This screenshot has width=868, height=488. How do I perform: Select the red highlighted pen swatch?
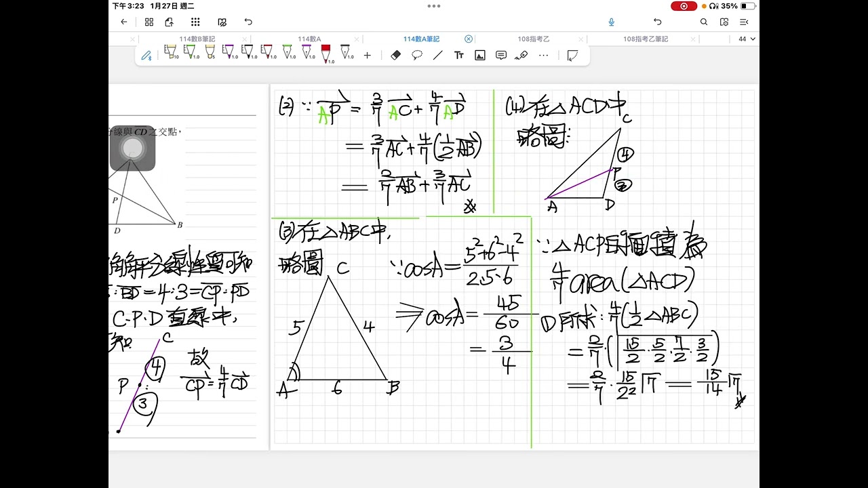click(x=326, y=54)
